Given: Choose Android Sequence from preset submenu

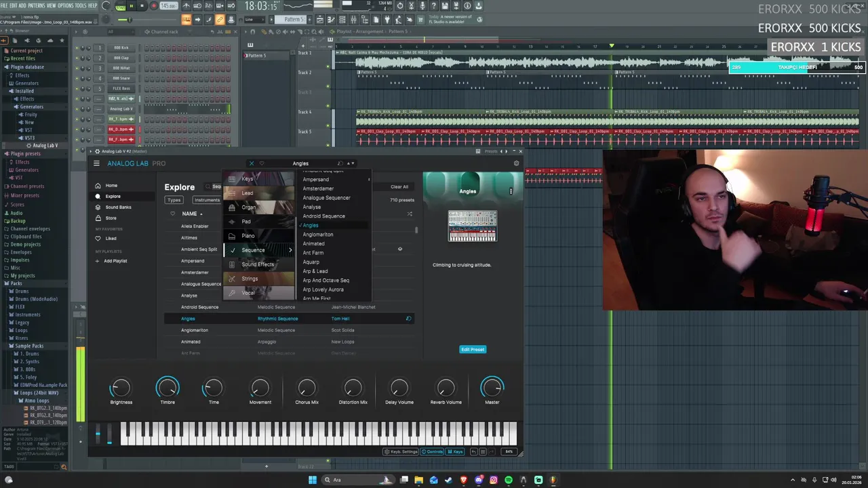Looking at the screenshot, I should [323, 216].
